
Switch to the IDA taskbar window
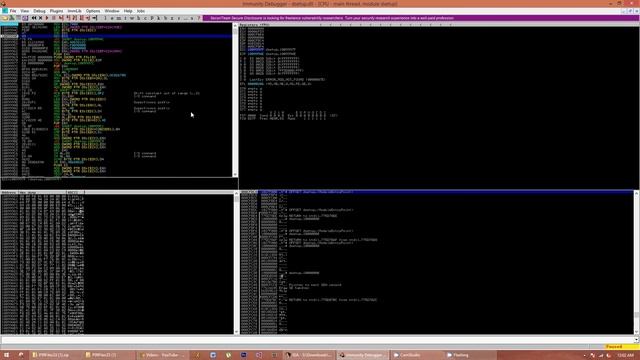coord(309,355)
